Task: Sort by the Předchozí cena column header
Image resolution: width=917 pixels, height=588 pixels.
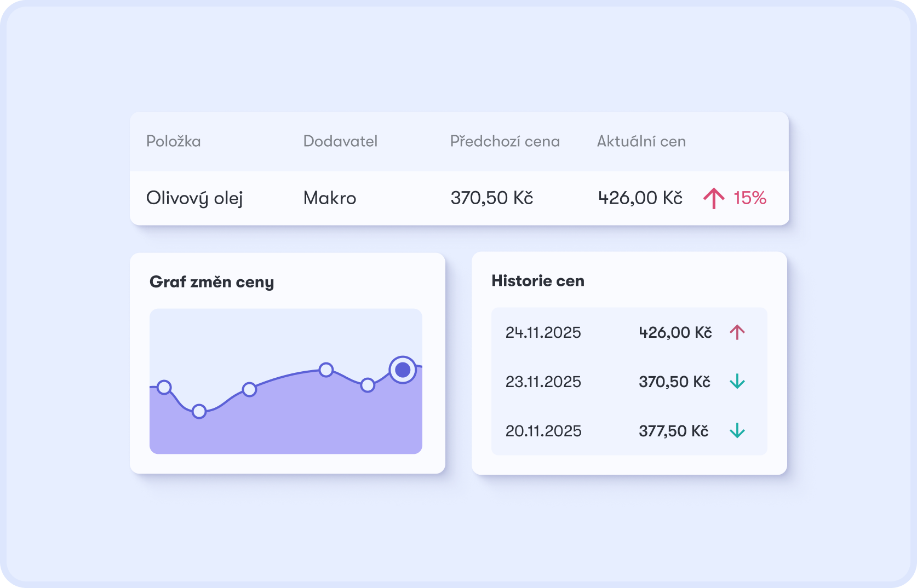Action: click(x=505, y=141)
